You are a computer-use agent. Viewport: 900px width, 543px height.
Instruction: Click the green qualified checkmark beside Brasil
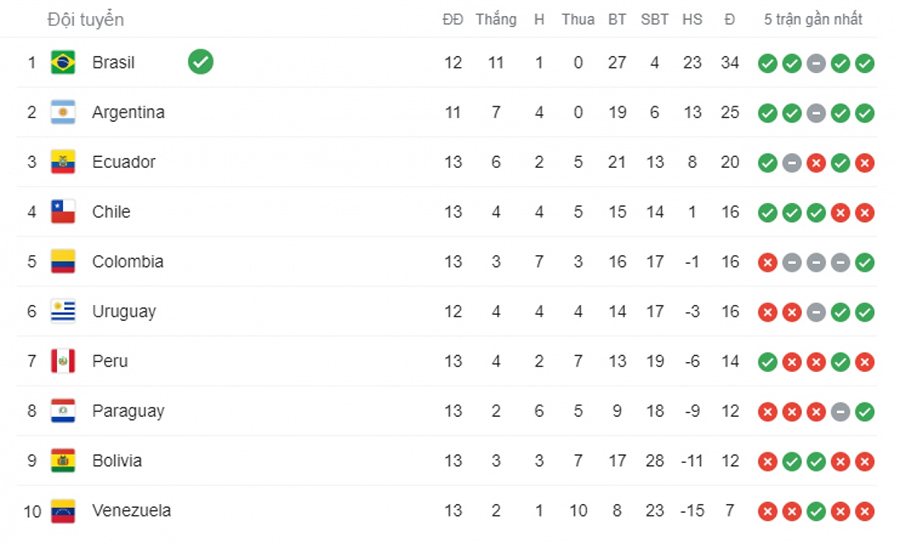[x=200, y=62]
